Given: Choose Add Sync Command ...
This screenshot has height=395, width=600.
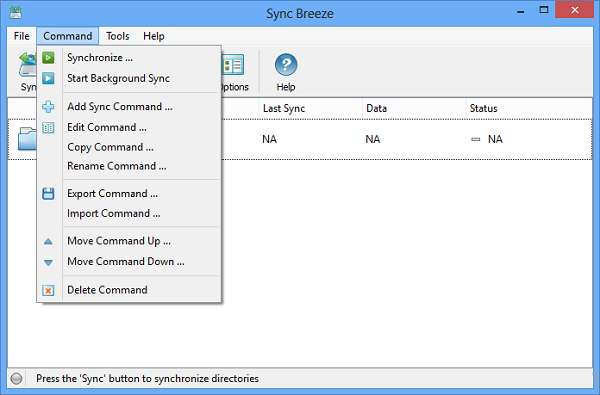Looking at the screenshot, I should point(129,107).
